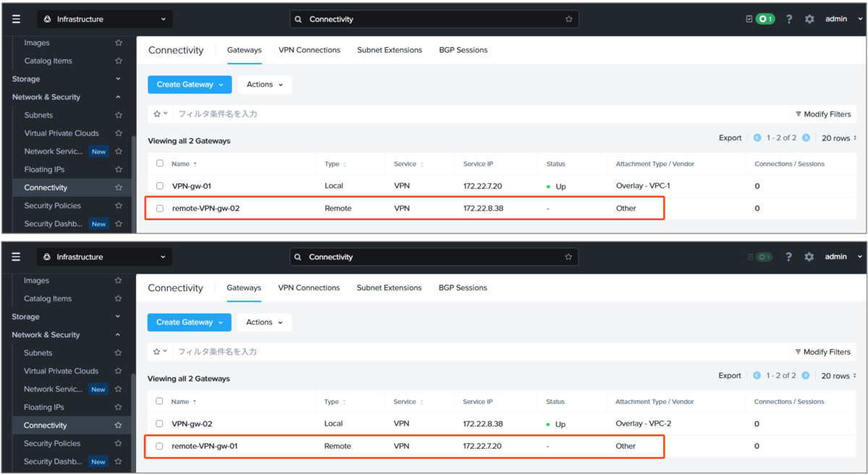The width and height of the screenshot is (868, 475).
Task: Open the remote-VPN-gw-02 gateway name
Action: pyautogui.click(x=205, y=209)
